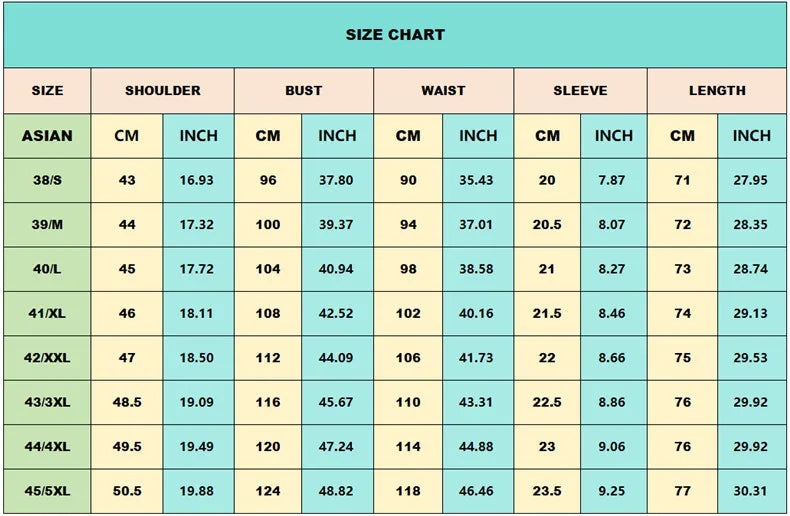Click the 41/XL size row label

click(x=47, y=314)
